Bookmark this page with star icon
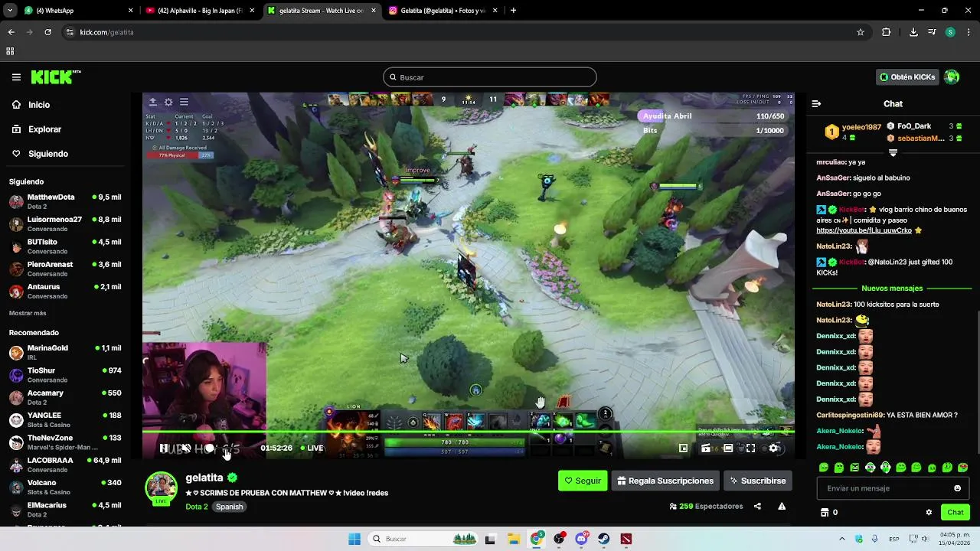This screenshot has width=980, height=551. [861, 32]
